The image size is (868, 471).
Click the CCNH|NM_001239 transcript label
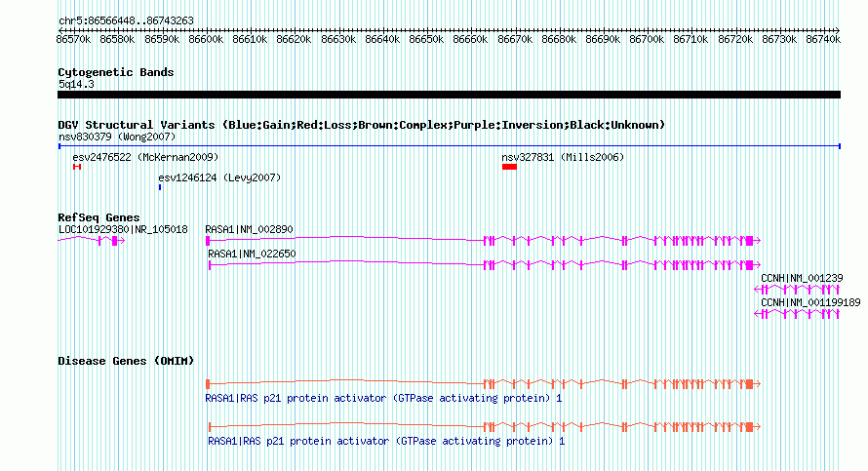pos(802,278)
